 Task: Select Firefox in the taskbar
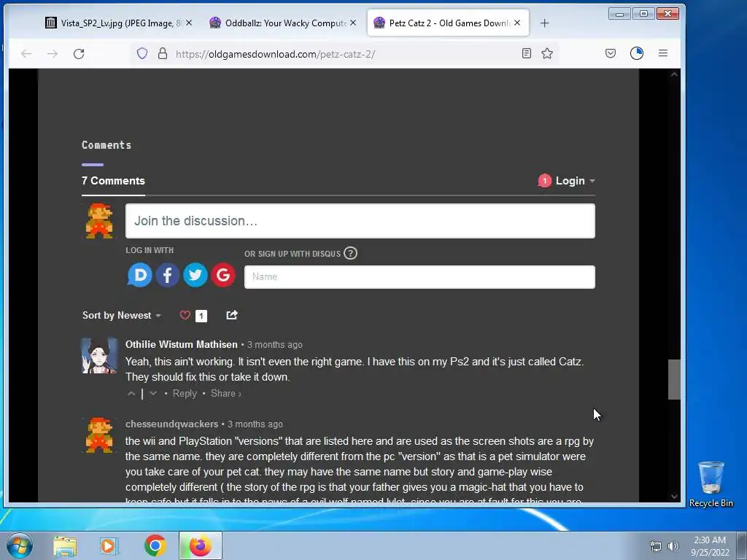pos(201,545)
